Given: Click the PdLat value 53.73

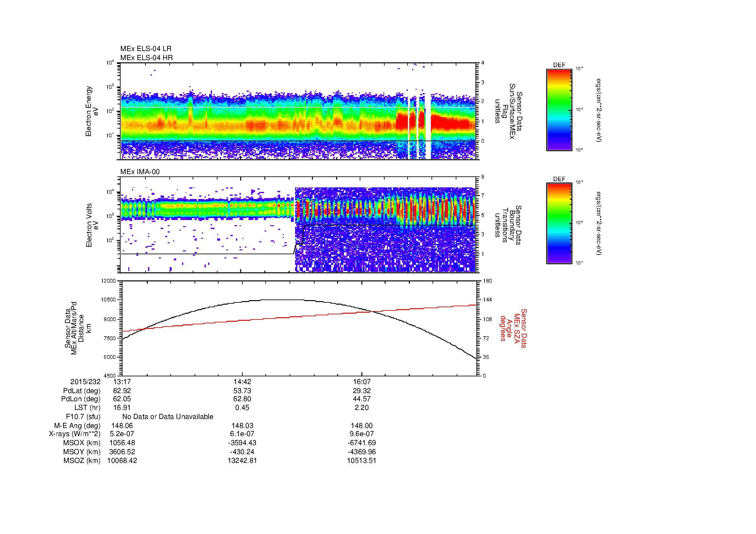Looking at the screenshot, I should coord(242,391).
